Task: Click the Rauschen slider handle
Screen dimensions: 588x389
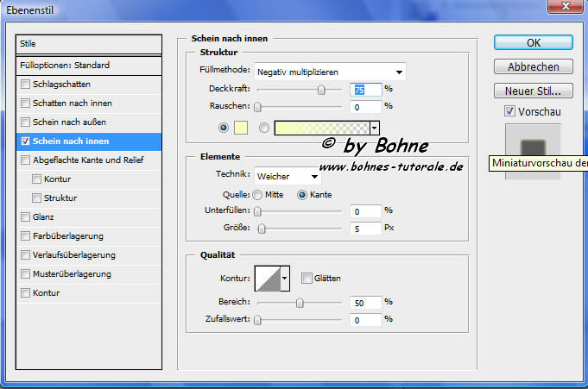Action: [257, 107]
